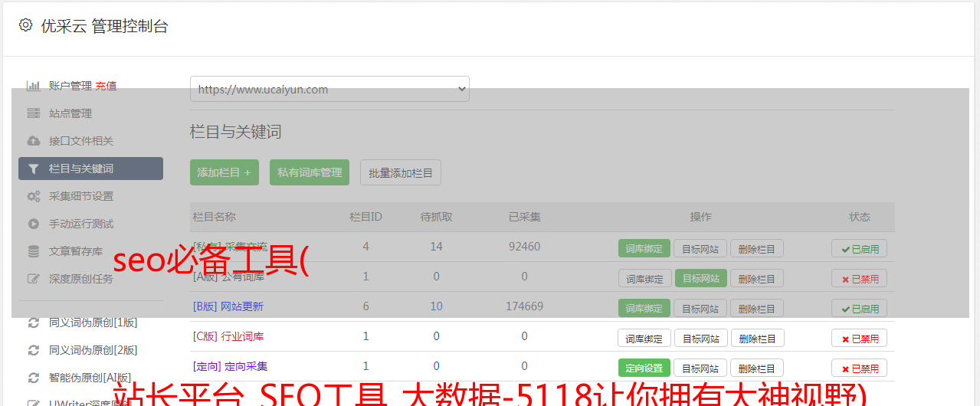Click the green 添加栏目 + button
Image resolution: width=980 pixels, height=406 pixels.
click(x=225, y=172)
